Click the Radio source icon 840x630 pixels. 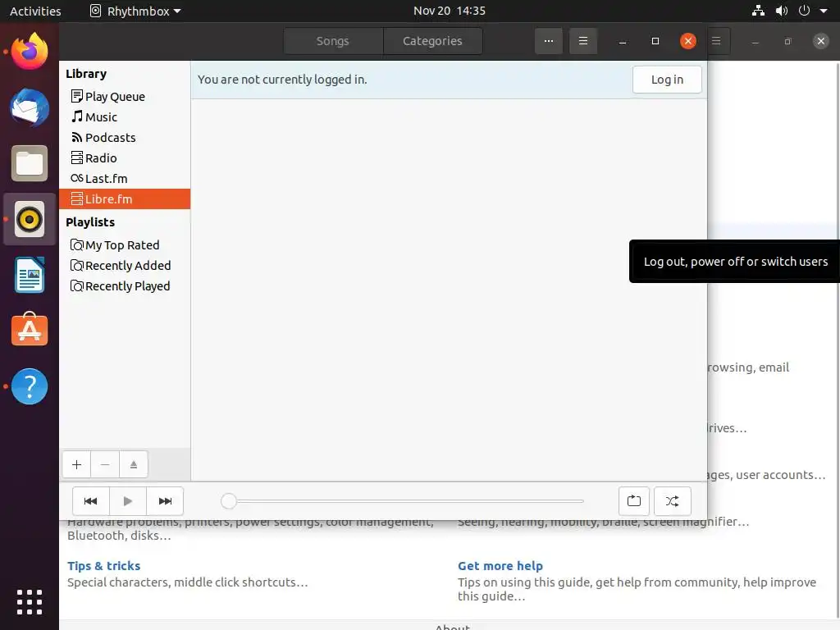pyautogui.click(x=77, y=157)
